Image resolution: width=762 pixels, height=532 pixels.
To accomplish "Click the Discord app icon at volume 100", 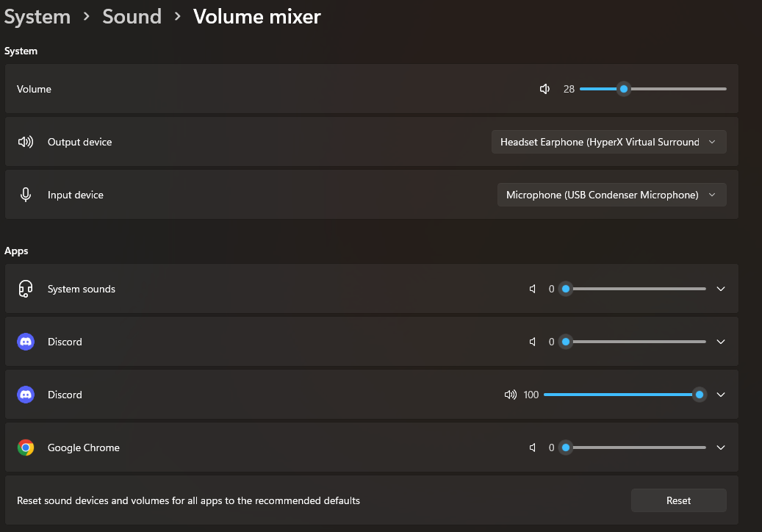I will click(25, 395).
